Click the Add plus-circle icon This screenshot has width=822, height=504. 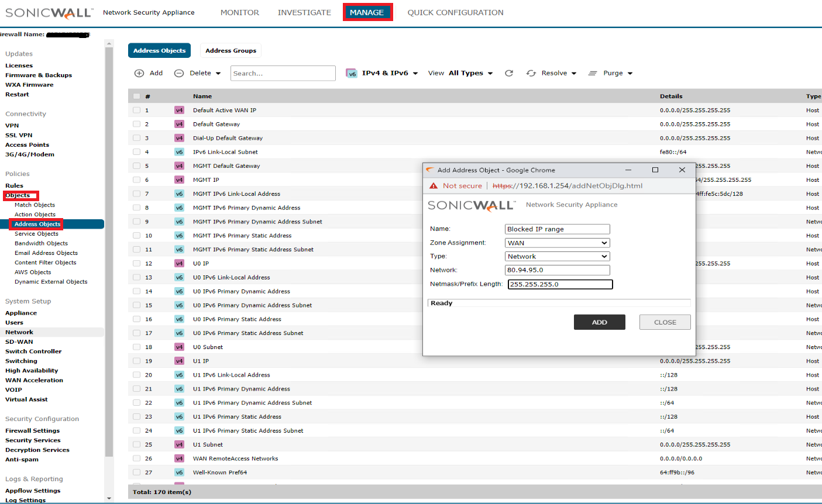[139, 73]
